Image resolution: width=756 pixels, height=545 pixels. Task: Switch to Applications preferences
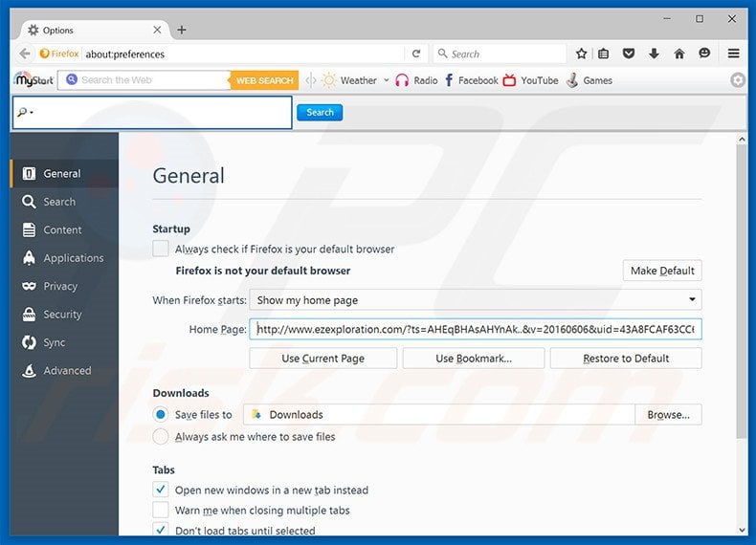(64, 258)
